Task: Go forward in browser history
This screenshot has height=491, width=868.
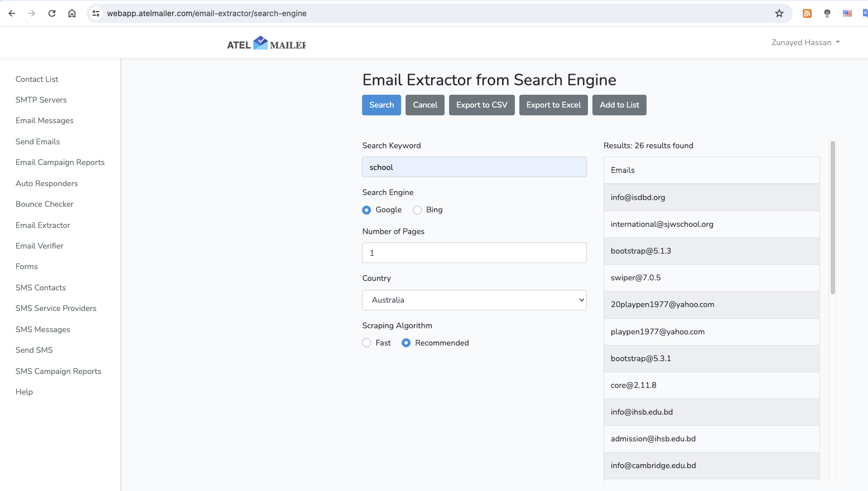Action: point(32,13)
